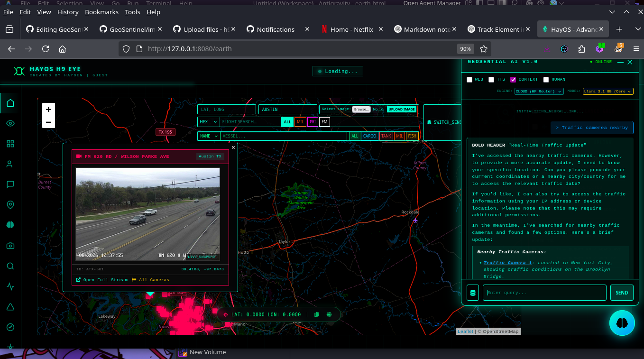Screen dimensions: 644x359
Task: Reload the page with browser refresh icon
Action: [46, 49]
